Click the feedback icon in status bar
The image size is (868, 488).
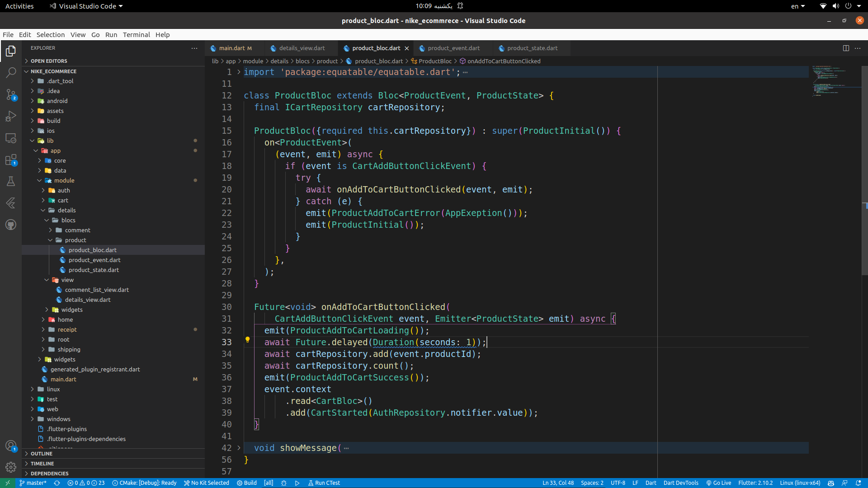click(x=844, y=483)
